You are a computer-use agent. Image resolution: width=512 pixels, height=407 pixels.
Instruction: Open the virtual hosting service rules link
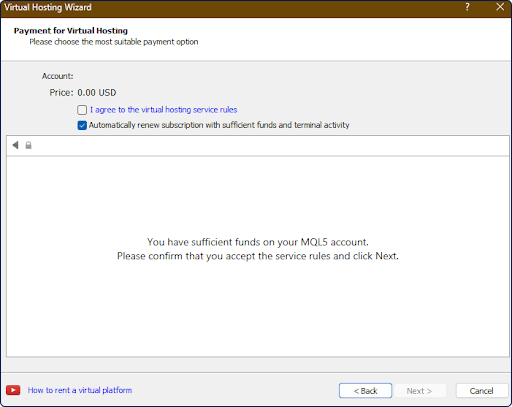coord(163,110)
